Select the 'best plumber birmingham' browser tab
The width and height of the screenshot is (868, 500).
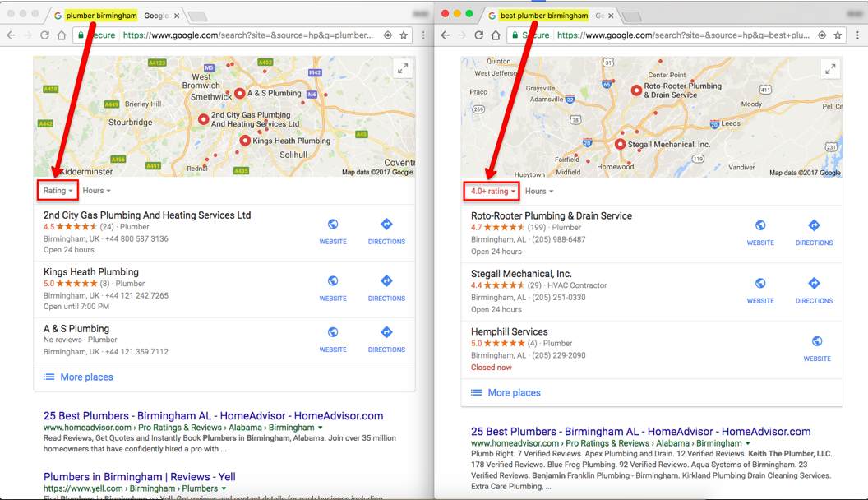(551, 16)
